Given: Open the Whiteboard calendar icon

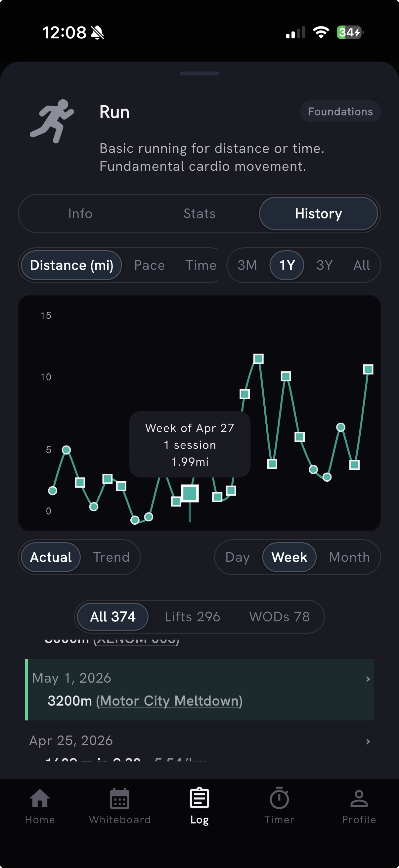Looking at the screenshot, I should 119,798.
